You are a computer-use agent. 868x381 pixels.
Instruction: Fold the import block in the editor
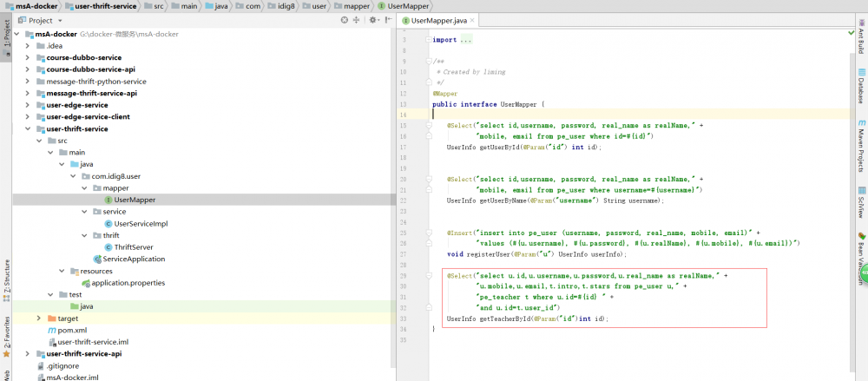pyautogui.click(x=429, y=40)
